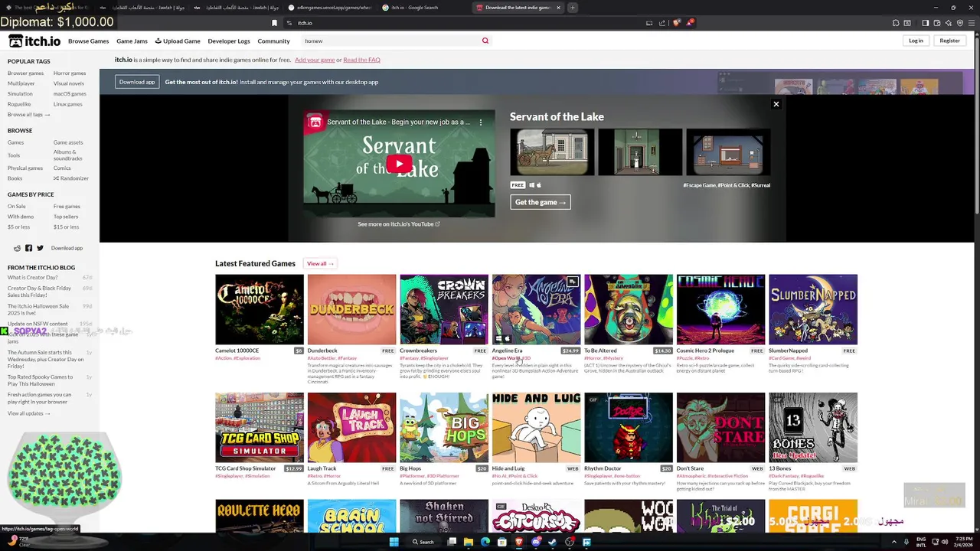Screen dimensions: 980x551
Task: Open the Camelot 10000CE game thumbnail
Action: pos(260,310)
